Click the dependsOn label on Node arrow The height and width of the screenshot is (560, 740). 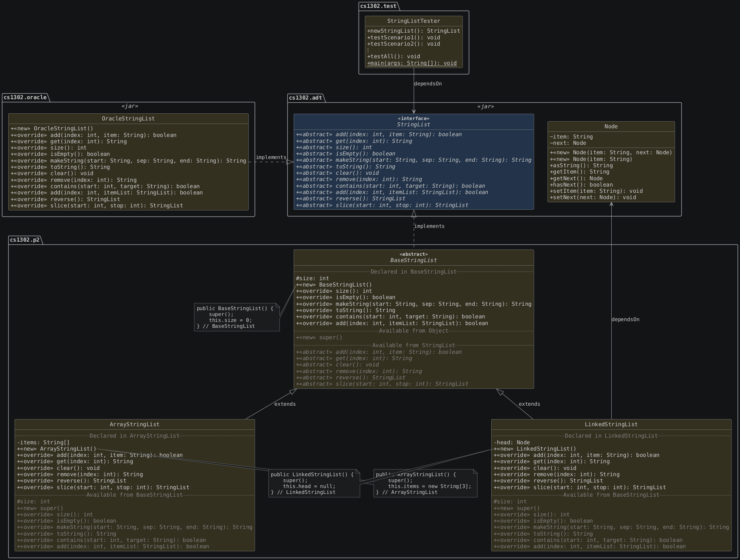click(x=625, y=320)
